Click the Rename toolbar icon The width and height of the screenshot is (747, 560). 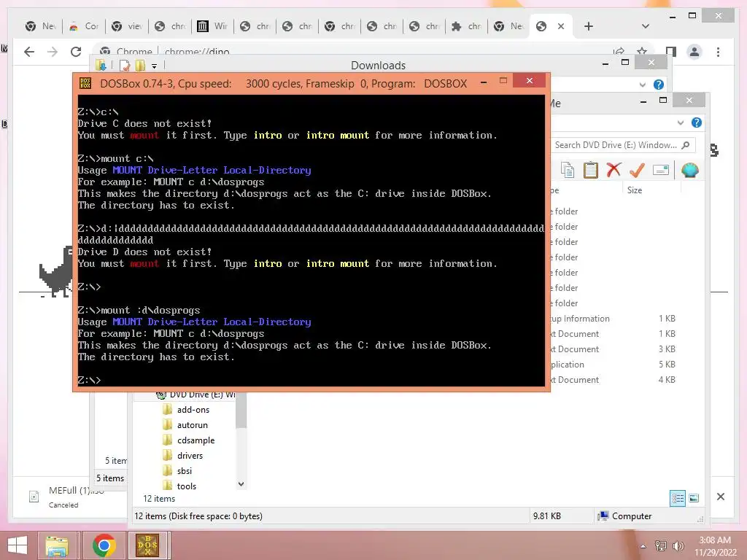[x=661, y=170]
